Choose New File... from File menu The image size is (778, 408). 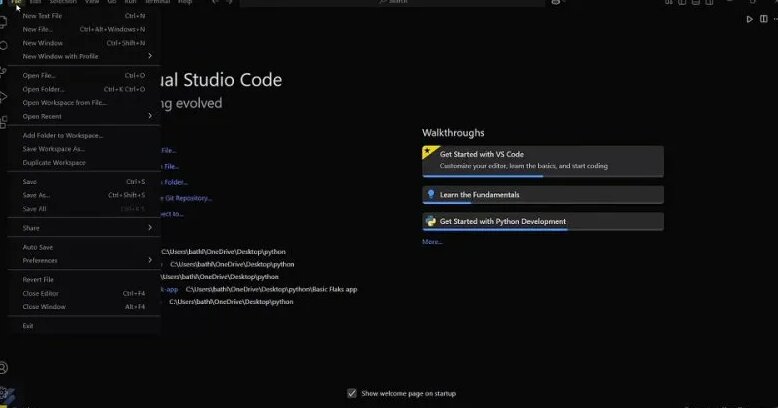[84, 29]
